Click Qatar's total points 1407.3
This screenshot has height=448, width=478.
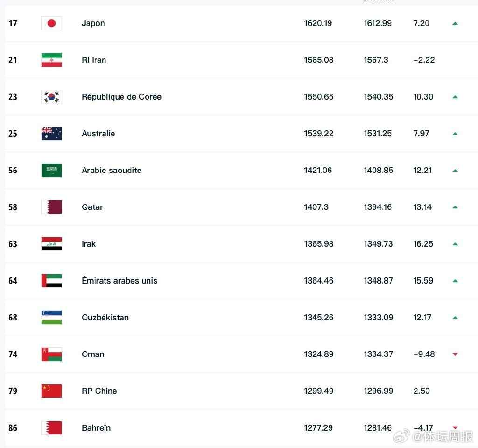click(x=316, y=207)
